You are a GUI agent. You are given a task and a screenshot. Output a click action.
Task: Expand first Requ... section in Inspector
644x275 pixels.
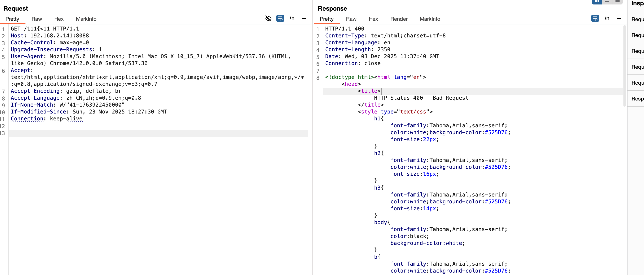point(637,19)
